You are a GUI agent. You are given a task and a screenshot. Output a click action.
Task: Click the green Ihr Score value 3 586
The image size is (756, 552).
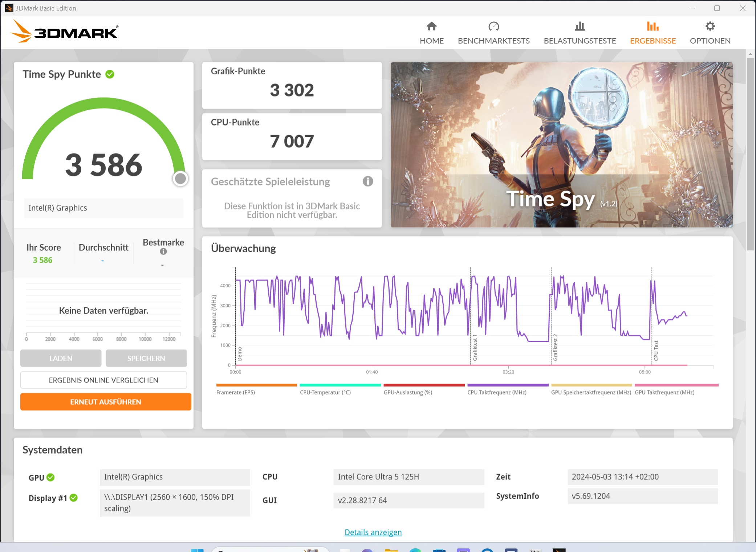[42, 260]
